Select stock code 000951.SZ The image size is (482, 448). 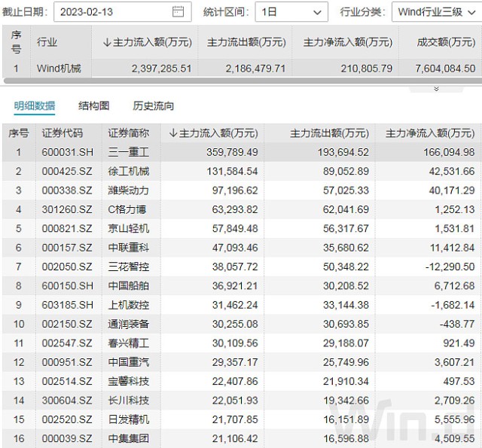[x=67, y=362]
